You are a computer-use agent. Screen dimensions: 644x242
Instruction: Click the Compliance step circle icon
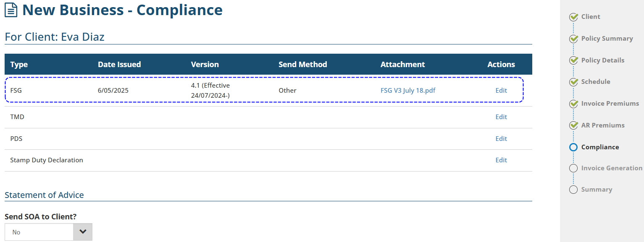click(x=573, y=147)
